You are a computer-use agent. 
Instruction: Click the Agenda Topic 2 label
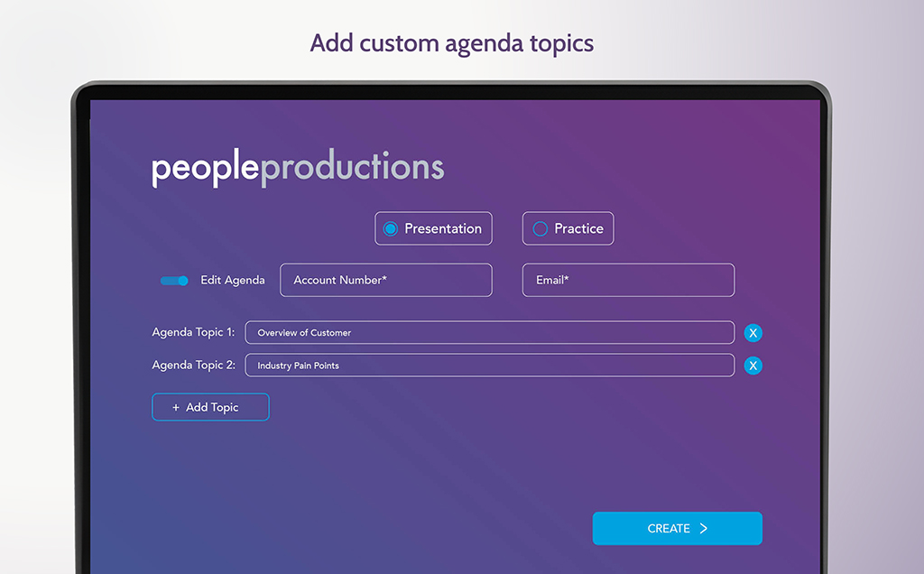tap(193, 366)
